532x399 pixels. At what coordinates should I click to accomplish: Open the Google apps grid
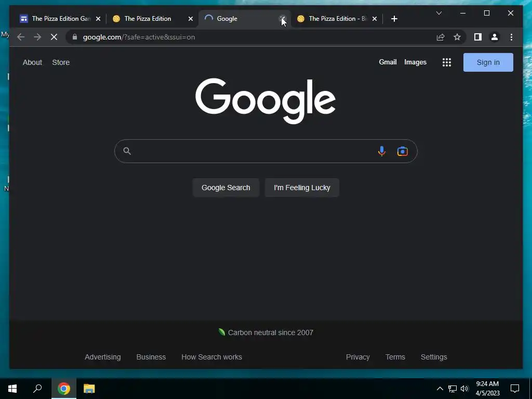pos(446,62)
